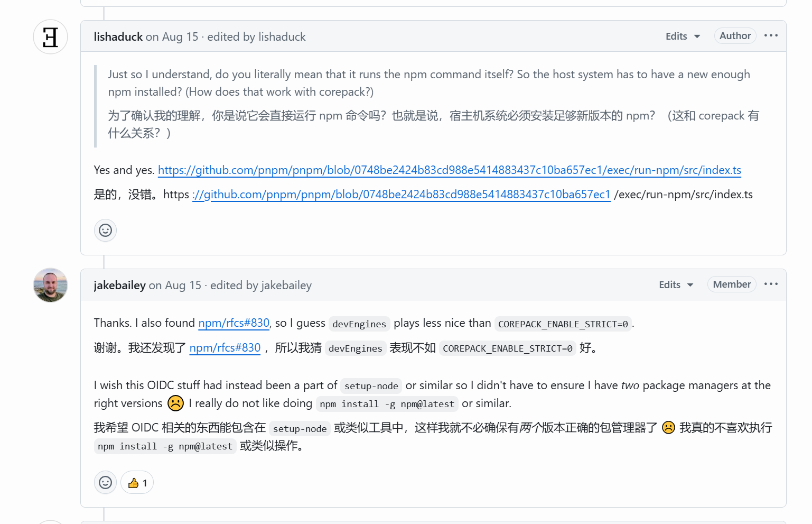Open lishaduck's avatar profile picture

click(50, 37)
